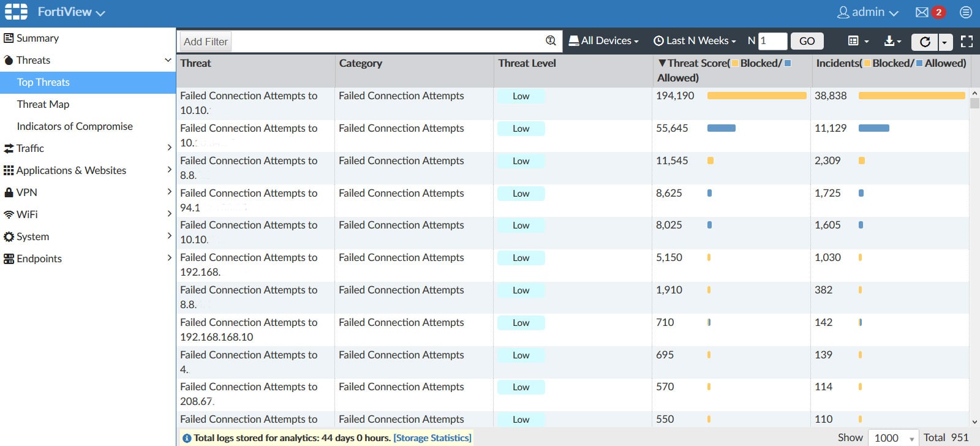Open the notifications envelope icon
This screenshot has width=980, height=446.
click(922, 12)
